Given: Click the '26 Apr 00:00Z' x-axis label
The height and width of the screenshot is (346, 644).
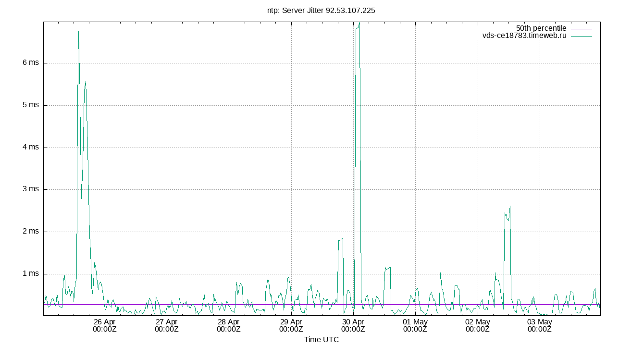Looking at the screenshot, I should click(105, 325).
